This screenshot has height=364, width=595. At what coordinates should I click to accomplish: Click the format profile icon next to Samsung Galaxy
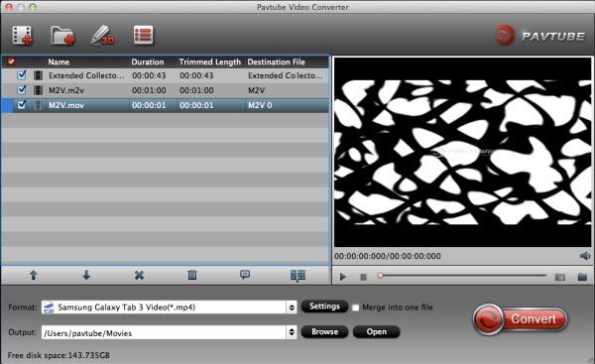[x=49, y=307]
